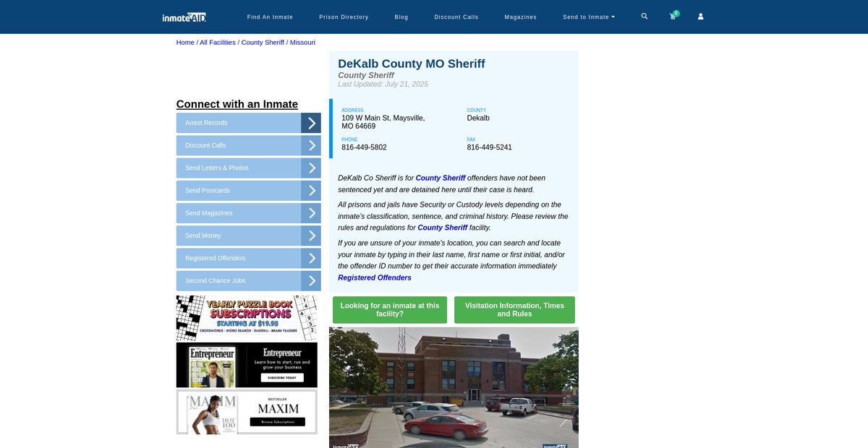
Task: Open Maxim magazine banner
Action: [x=247, y=412]
